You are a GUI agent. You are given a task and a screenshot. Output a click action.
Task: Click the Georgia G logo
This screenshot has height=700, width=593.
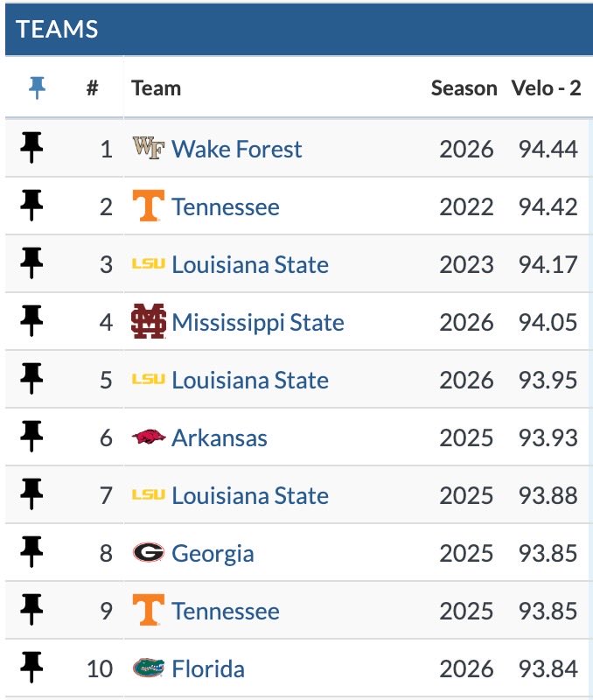pyautogui.click(x=149, y=552)
